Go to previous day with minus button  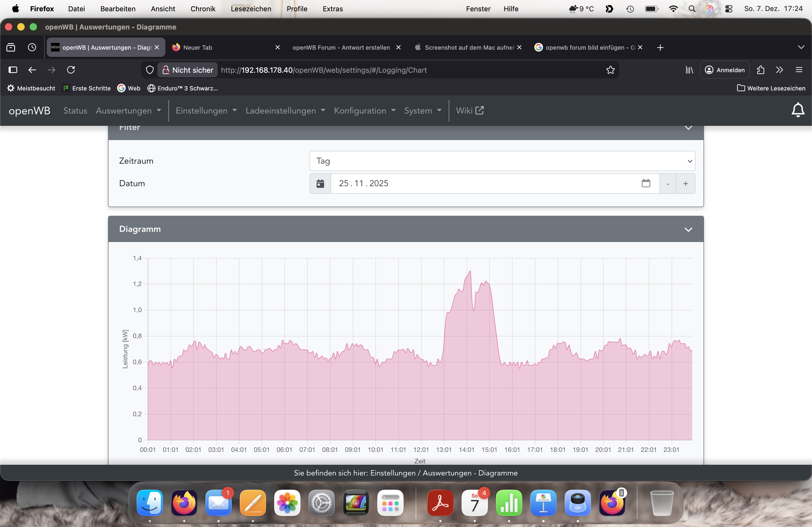click(668, 184)
